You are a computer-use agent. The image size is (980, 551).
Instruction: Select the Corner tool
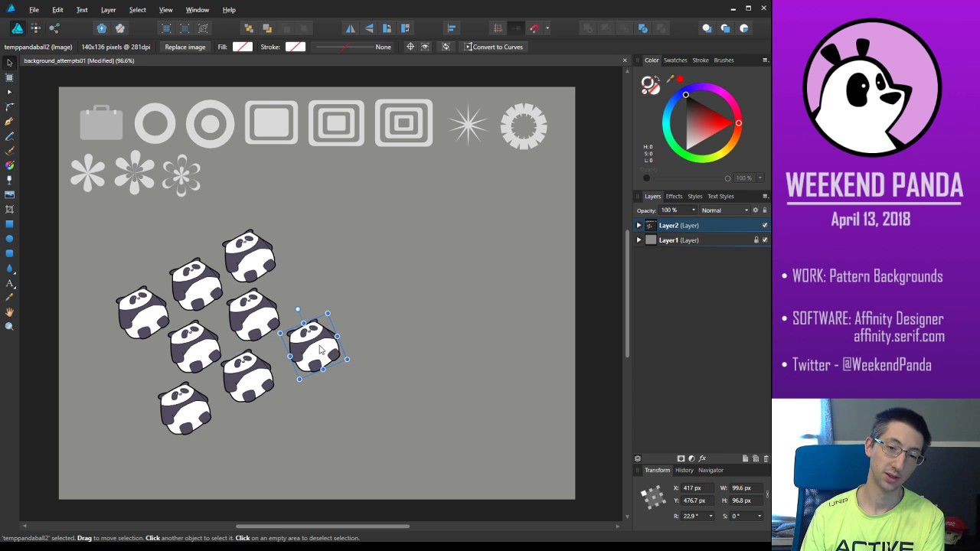coord(9,107)
